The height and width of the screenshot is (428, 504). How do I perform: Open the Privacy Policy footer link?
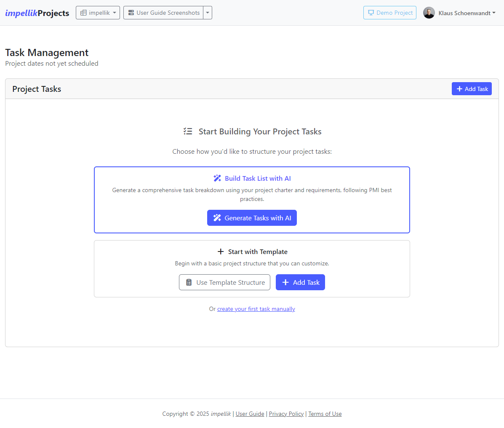coord(286,414)
